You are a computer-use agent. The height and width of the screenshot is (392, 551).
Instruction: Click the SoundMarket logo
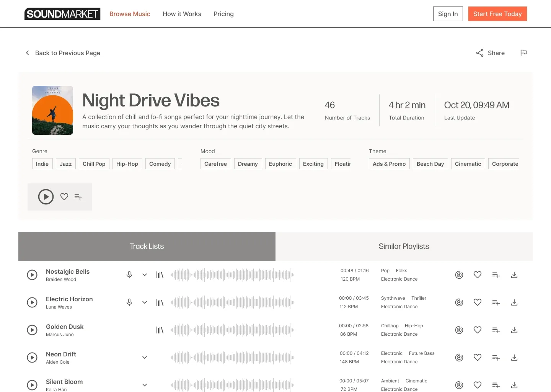pyautogui.click(x=62, y=14)
